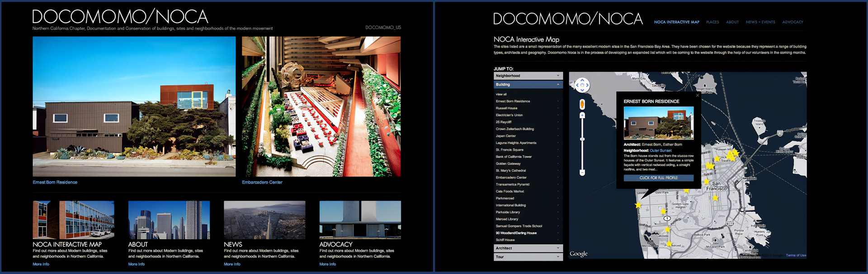The image size is (868, 274).
Task: Click the map zoom out minus button
Action: pyautogui.click(x=582, y=173)
